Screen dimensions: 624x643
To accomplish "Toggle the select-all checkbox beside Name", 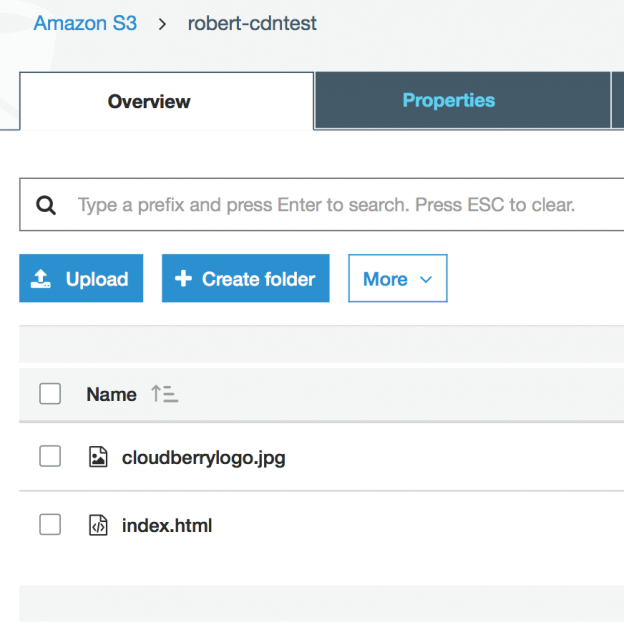I will (50, 394).
